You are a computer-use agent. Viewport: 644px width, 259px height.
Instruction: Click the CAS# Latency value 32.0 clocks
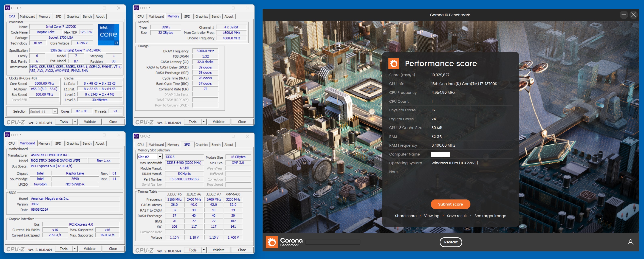(x=205, y=62)
